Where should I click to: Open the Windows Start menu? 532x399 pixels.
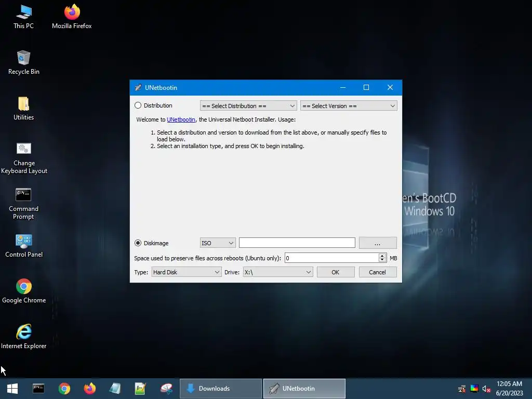coord(12,389)
